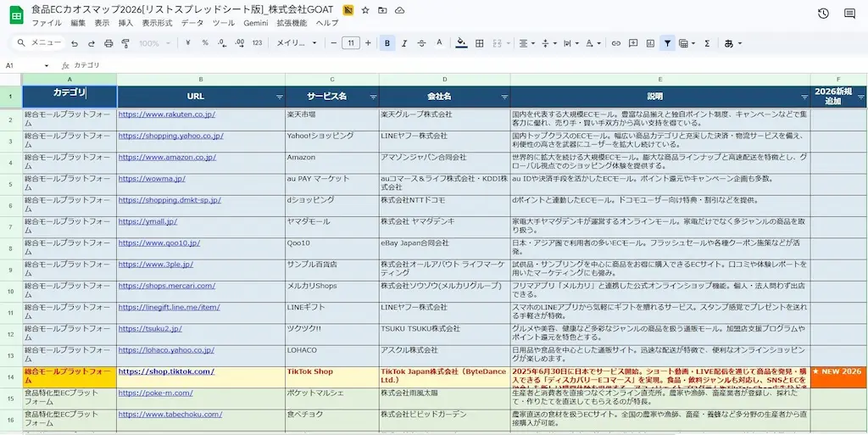Screen dimensions: 868x435
Task: Open the rakuten.co.jp link
Action: 167,114
